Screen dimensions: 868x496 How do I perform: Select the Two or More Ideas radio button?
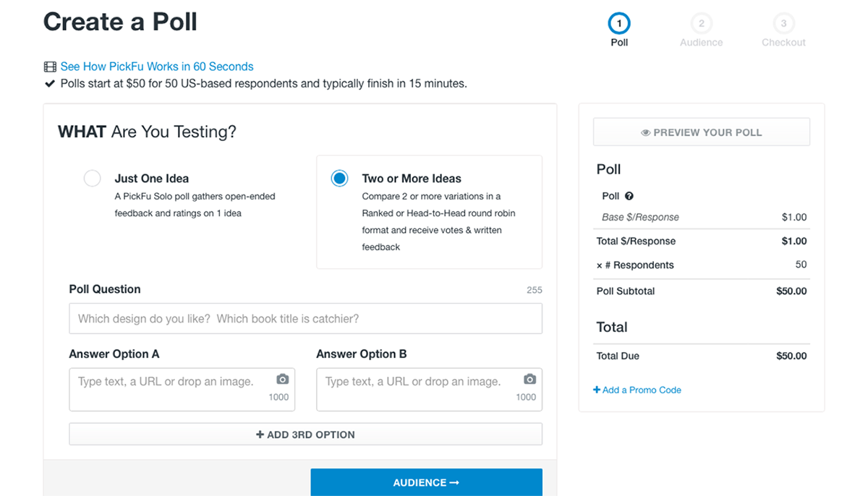(x=339, y=178)
